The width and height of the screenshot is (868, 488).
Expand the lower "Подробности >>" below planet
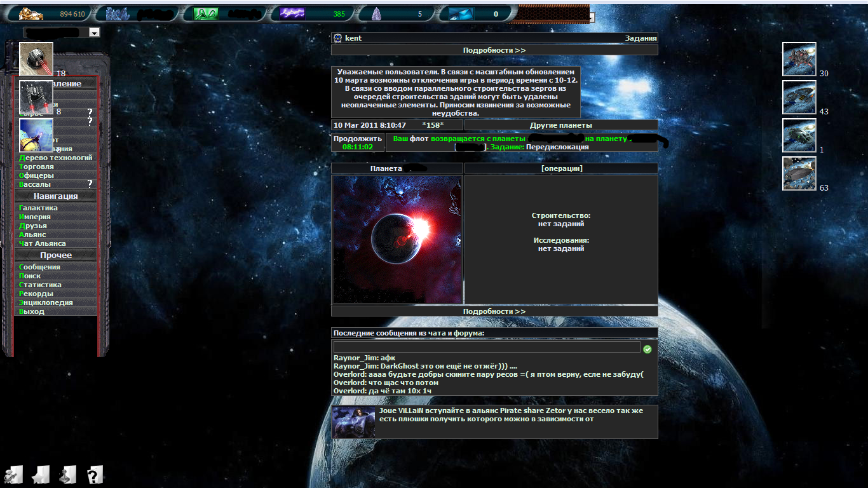[x=494, y=311]
